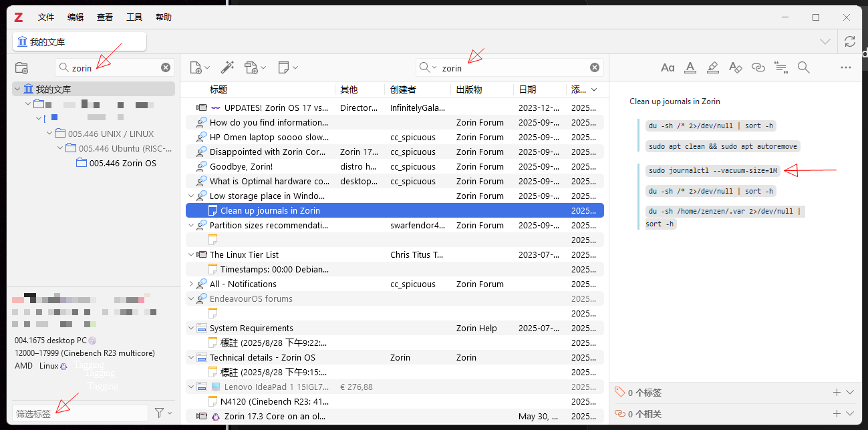
Task: Click the Sync with zotero.org icon
Action: coord(850,41)
